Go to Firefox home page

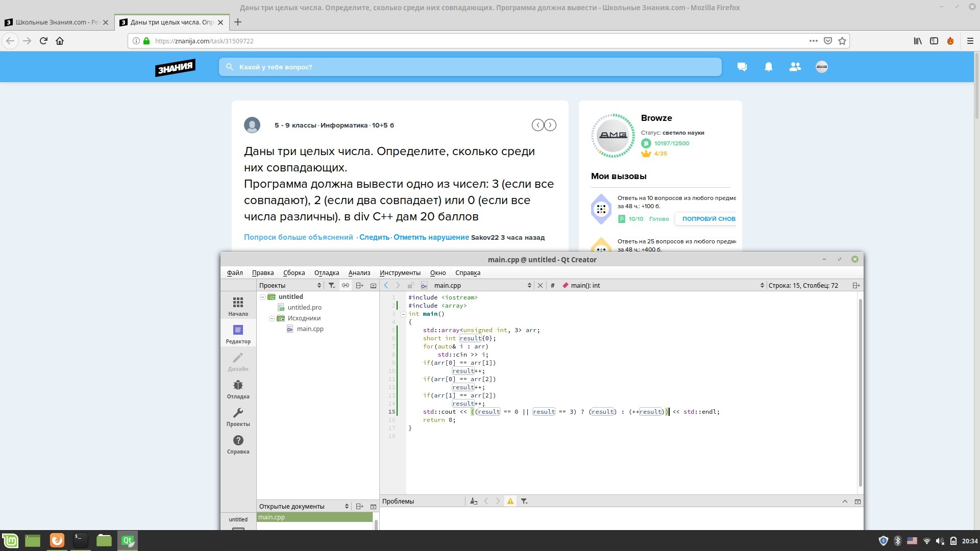coord(60,41)
